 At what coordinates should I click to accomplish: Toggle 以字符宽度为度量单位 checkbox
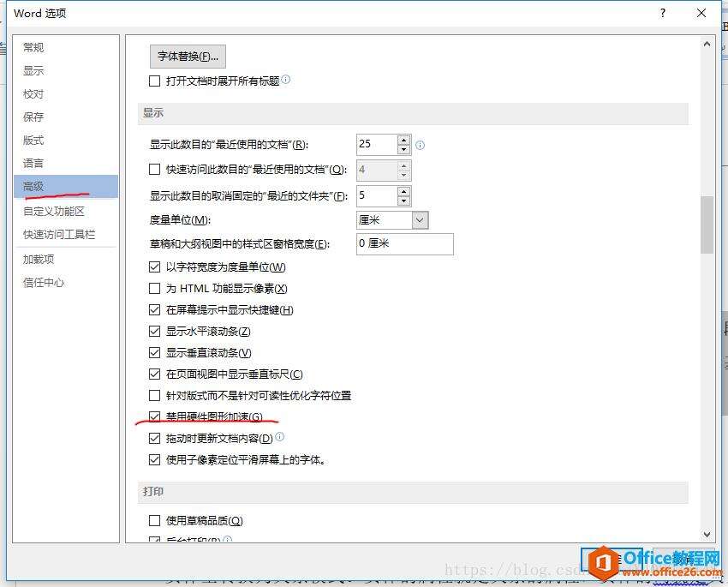pos(155,267)
